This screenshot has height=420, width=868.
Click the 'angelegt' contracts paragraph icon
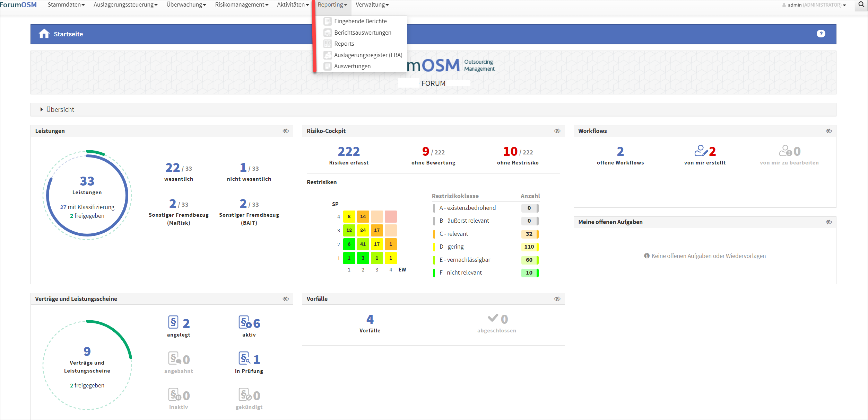tap(173, 322)
